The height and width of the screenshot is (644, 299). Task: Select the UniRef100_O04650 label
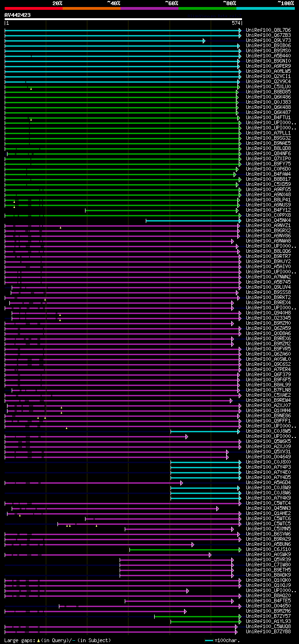coord(268,606)
